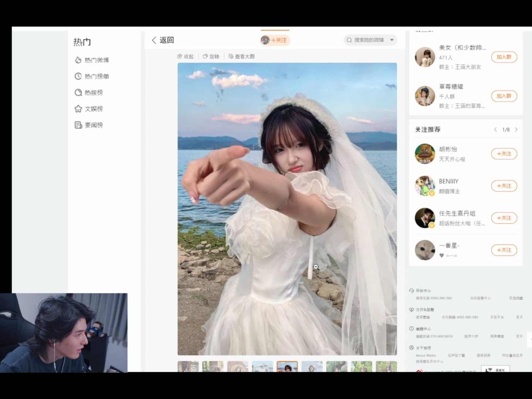The image size is (532, 399).
Task: Select the first thumbnail in the photo strip
Action: (x=188, y=366)
